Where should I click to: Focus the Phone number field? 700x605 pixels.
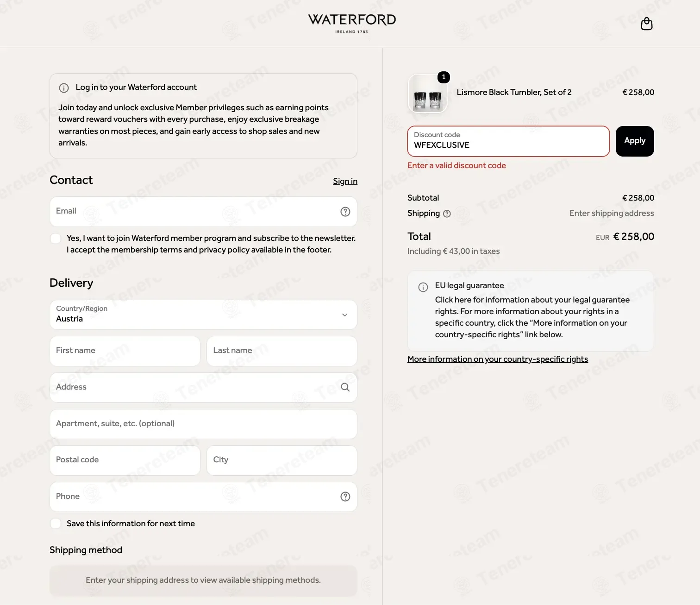(203, 497)
